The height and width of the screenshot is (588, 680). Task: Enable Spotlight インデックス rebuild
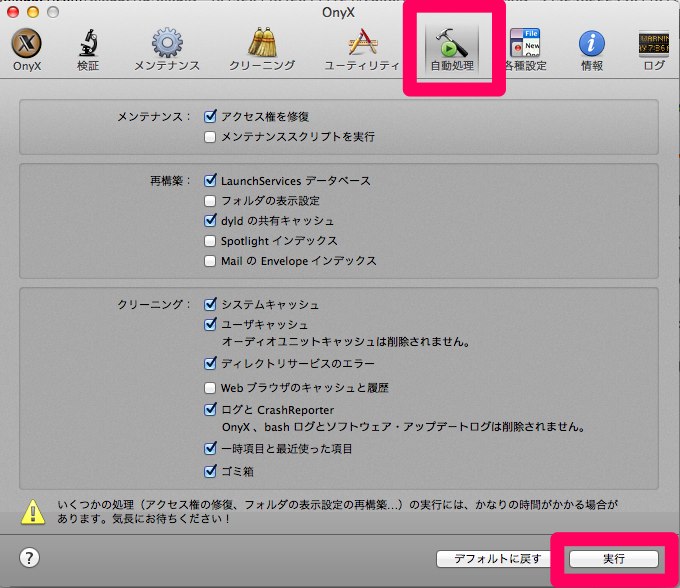[x=210, y=241]
